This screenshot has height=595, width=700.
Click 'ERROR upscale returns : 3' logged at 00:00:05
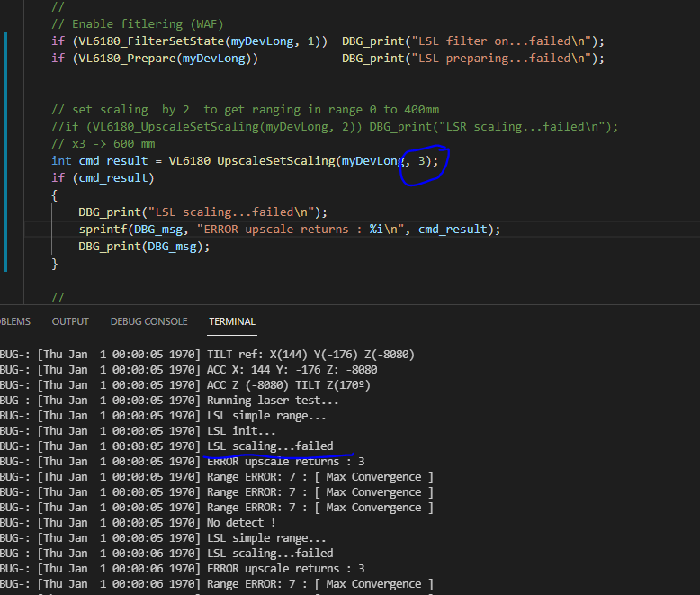[x=286, y=462]
